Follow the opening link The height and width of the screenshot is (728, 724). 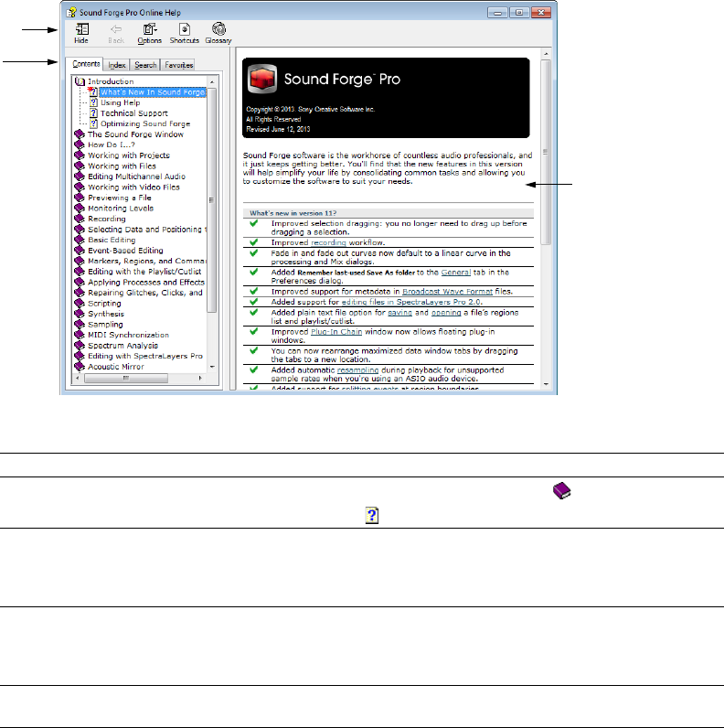(x=446, y=313)
